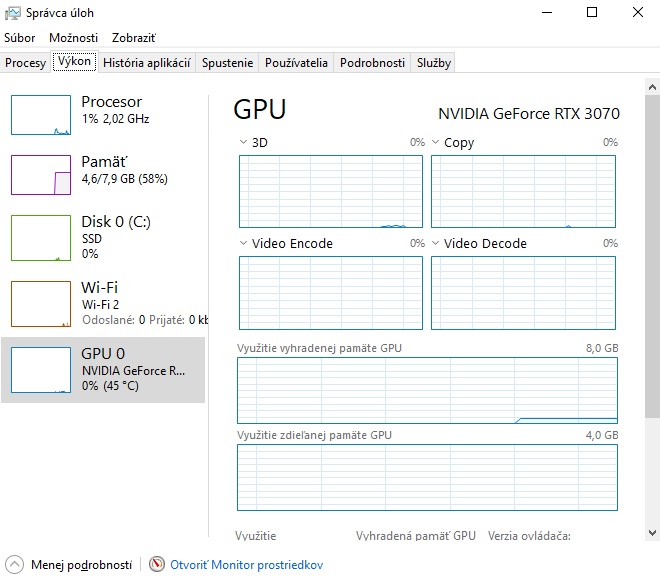Click the scrollbar down arrow

[652, 533]
